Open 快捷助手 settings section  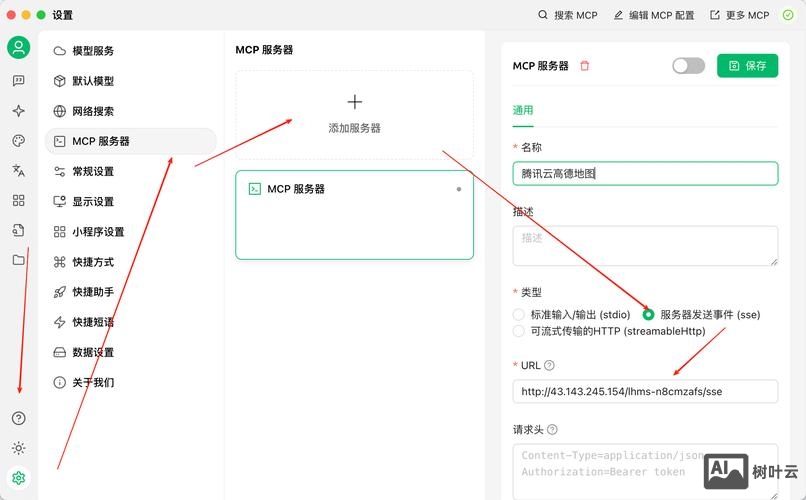point(131,292)
